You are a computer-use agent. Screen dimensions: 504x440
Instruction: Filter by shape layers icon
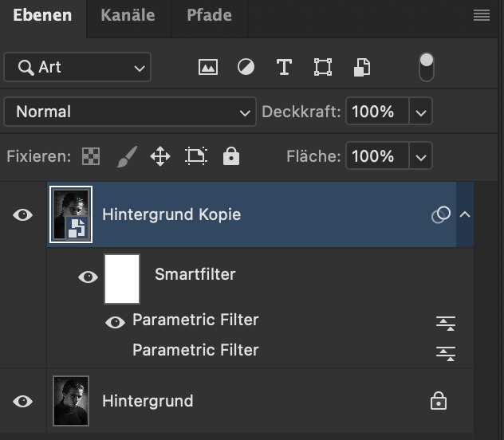click(x=322, y=68)
